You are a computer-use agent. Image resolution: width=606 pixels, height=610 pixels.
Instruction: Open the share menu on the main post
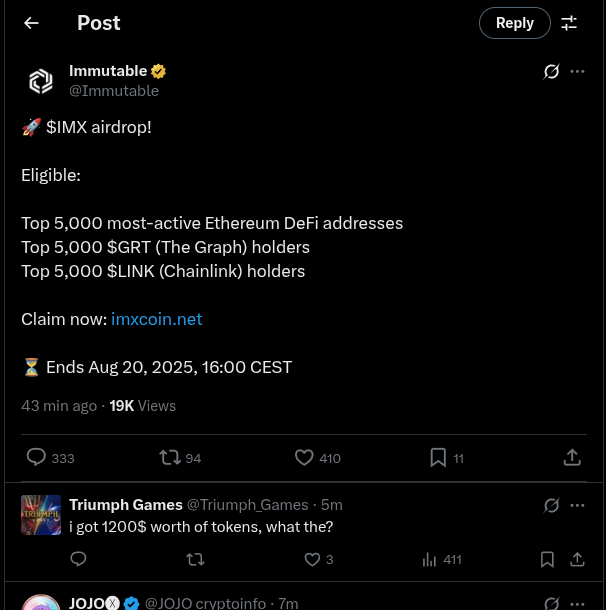[x=572, y=457]
